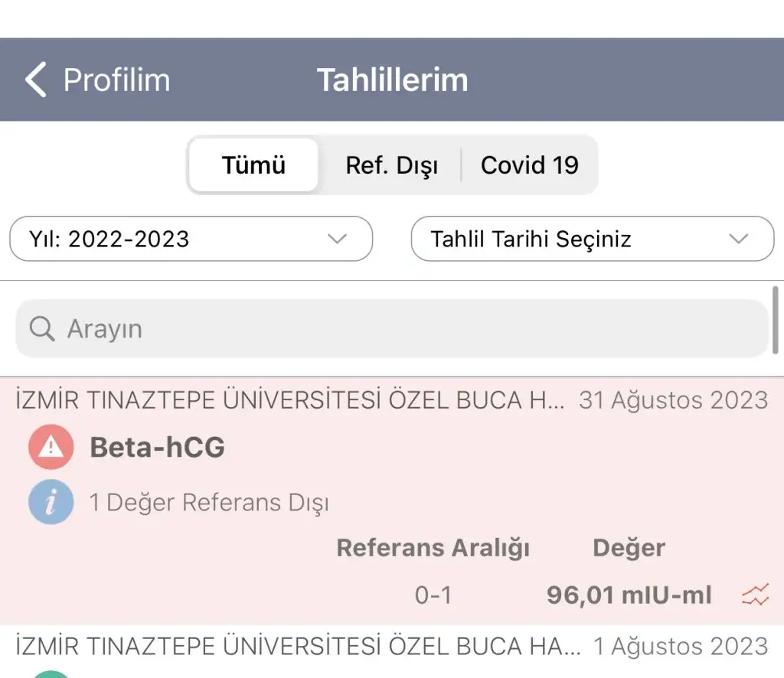Tap the search magnifier icon
This screenshot has height=678, width=784.
42,329
